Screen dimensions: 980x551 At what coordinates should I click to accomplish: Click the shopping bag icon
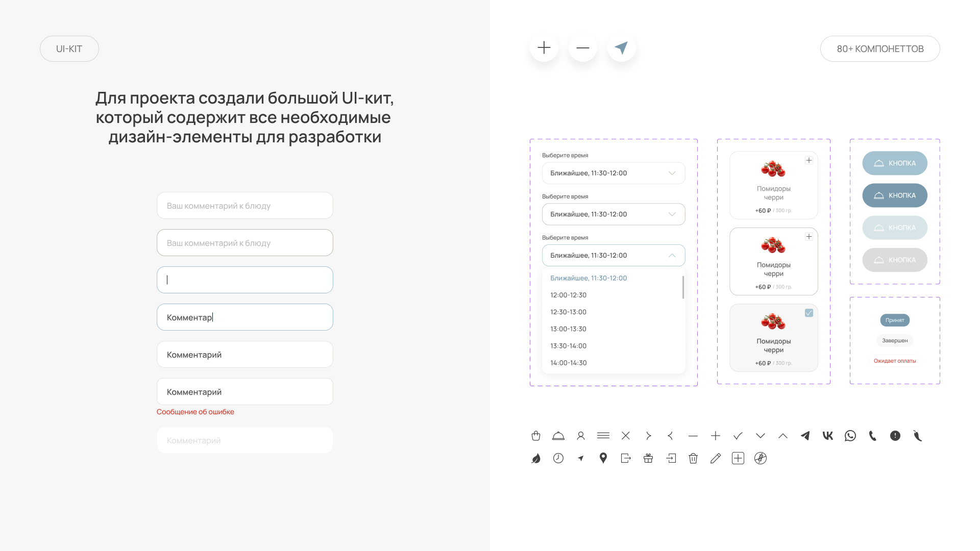click(x=535, y=436)
